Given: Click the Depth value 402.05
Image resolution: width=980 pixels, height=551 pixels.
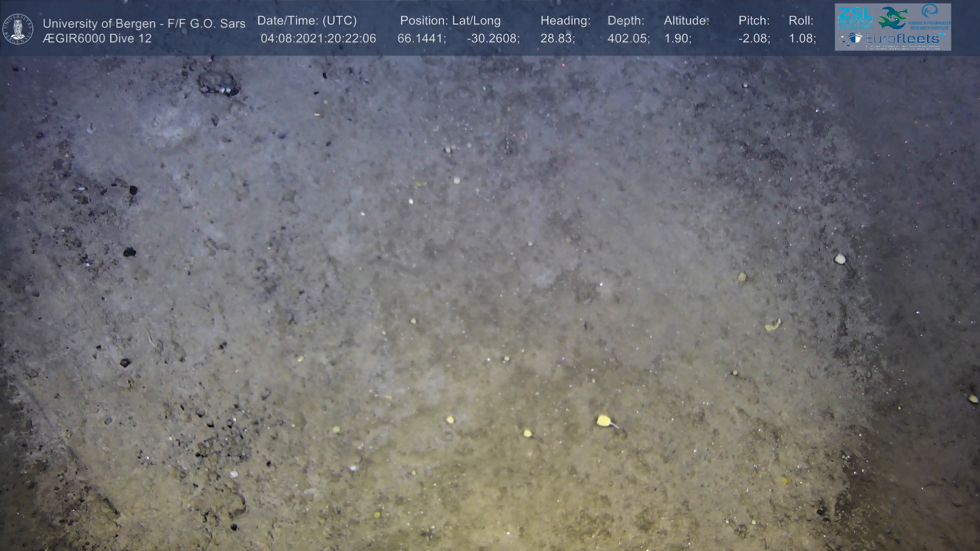Looking at the screenshot, I should coord(628,39).
